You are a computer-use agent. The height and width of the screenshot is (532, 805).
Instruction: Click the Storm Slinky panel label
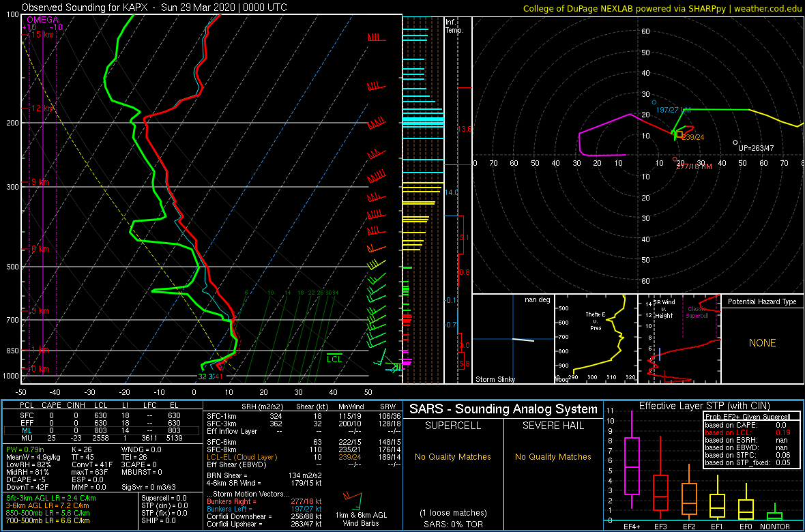(x=495, y=379)
